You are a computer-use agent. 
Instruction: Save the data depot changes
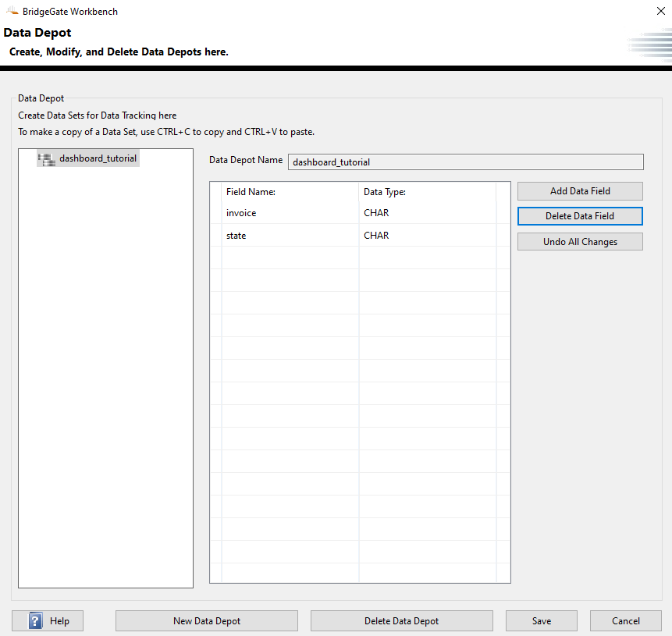[x=542, y=621]
